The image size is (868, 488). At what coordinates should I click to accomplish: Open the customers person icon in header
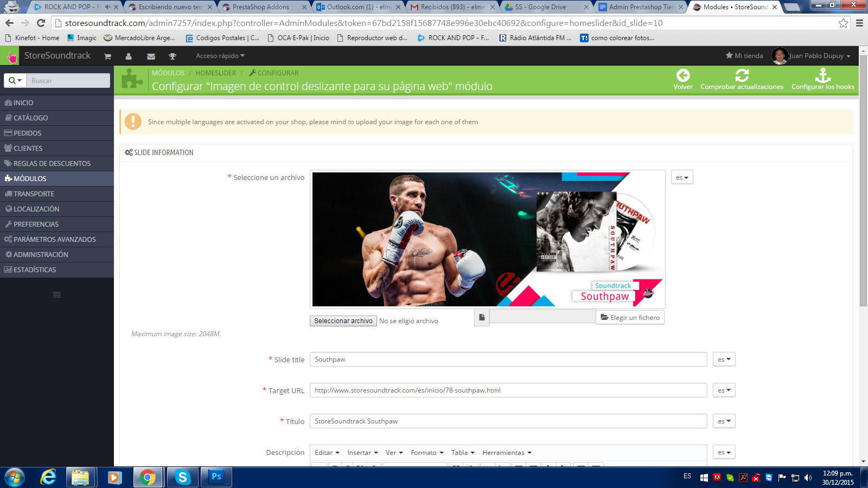(x=129, y=56)
